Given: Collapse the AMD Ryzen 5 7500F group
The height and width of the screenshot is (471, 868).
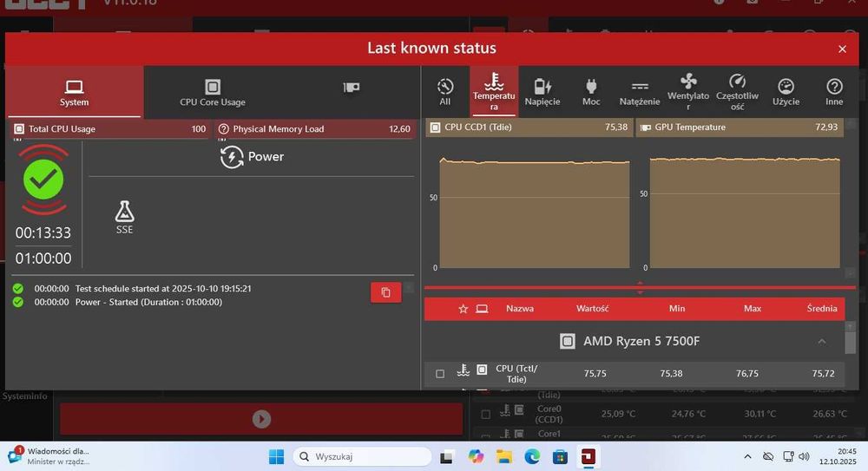Looking at the screenshot, I should [822, 342].
